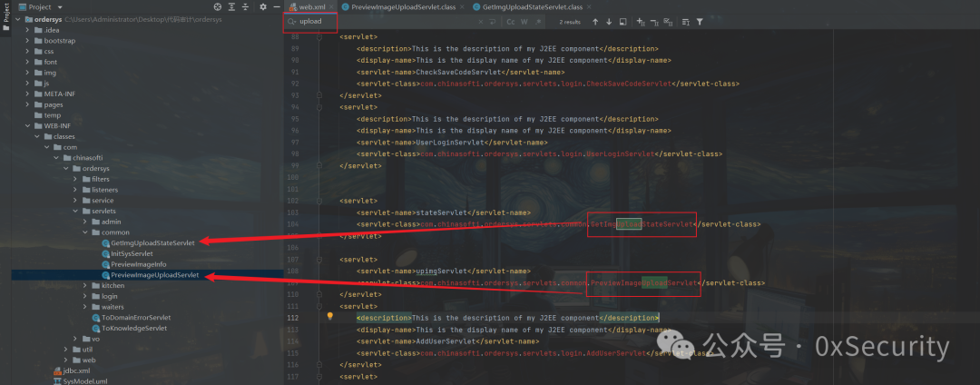Toggle match case (Cc) in search
The width and height of the screenshot is (980, 385).
pyautogui.click(x=511, y=22)
